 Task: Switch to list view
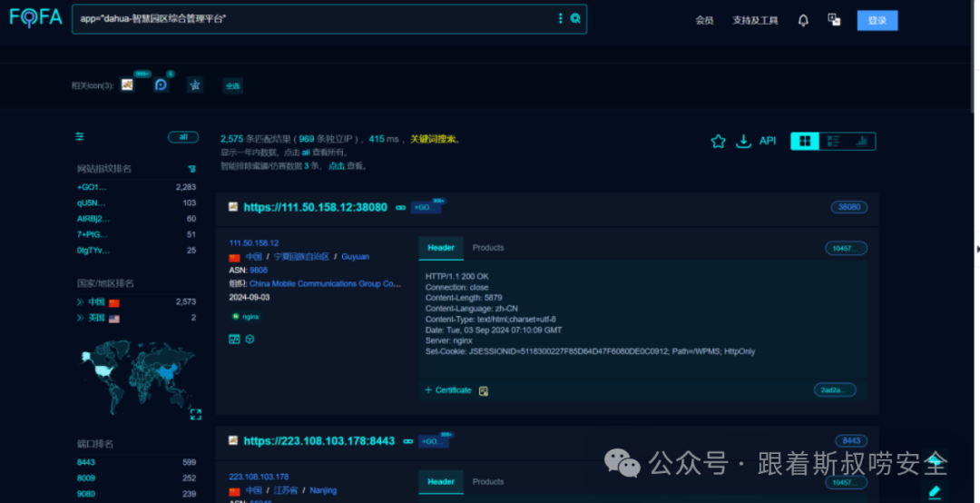[833, 142]
